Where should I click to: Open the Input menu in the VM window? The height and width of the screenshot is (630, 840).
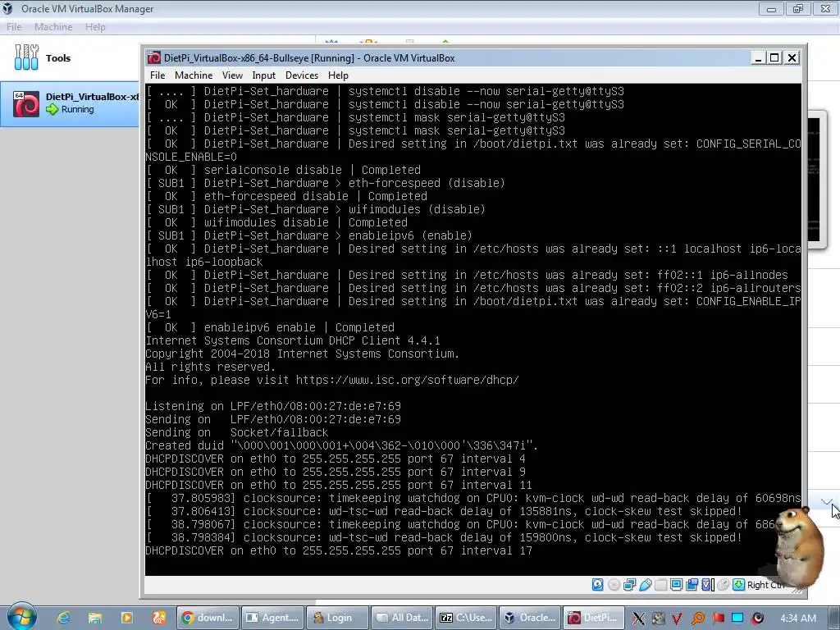[263, 75]
